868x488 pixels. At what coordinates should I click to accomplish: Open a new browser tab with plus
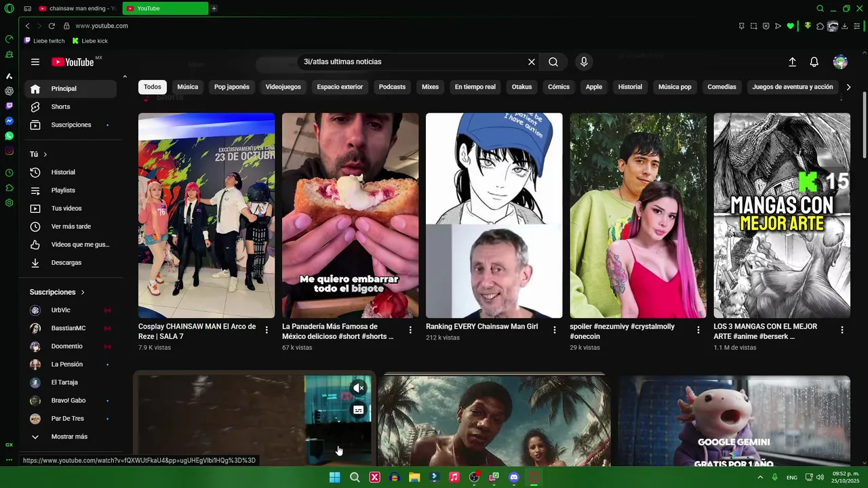[x=214, y=8]
